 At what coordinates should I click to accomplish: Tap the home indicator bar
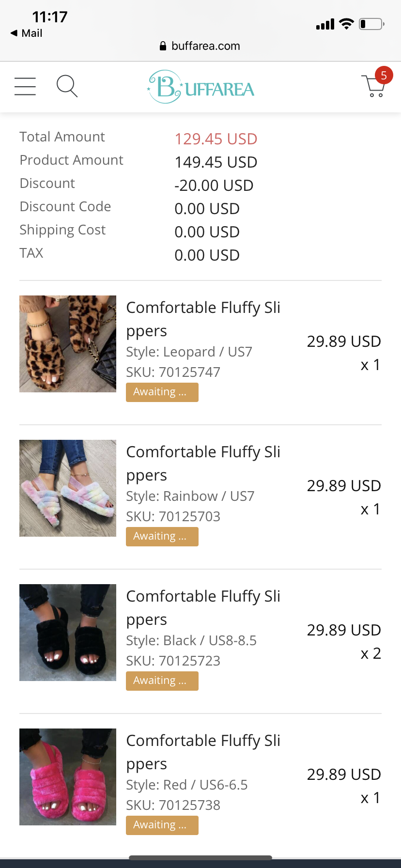point(200,858)
